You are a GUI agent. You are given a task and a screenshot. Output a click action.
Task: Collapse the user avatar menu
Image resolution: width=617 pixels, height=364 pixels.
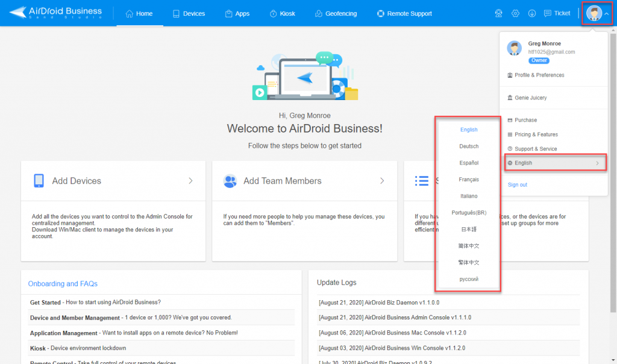coord(597,13)
